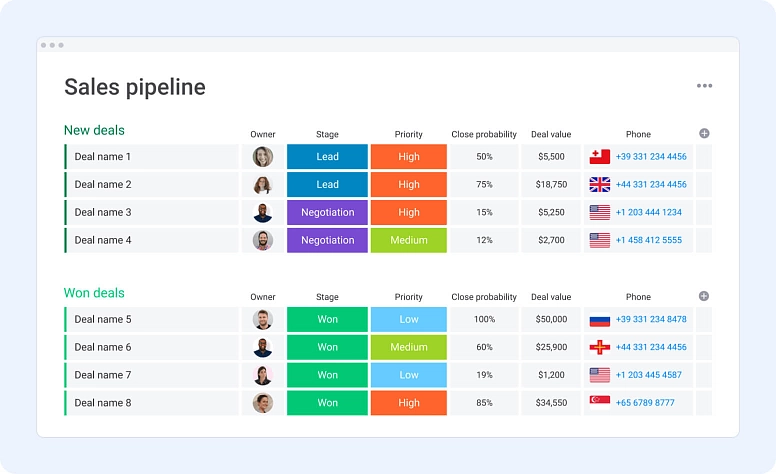Click the Russian flag for Deal name 5
This screenshot has width=776, height=474.
600,320
